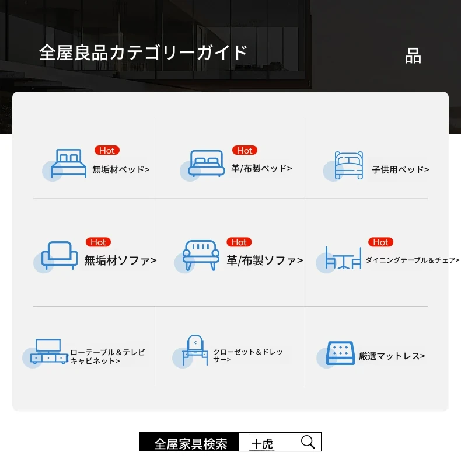Open ローテーブル&テレビキャビネット> link
Screen dimensions: 461x476
coord(107,357)
